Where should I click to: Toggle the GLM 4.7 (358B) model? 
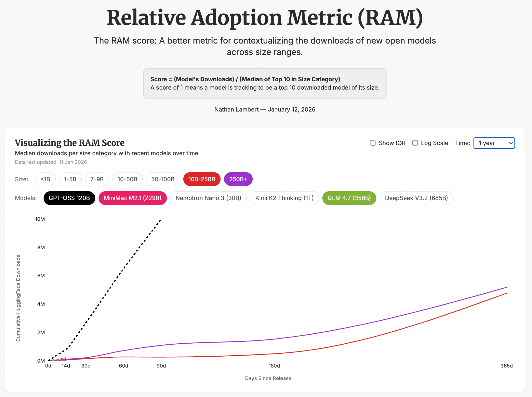pos(349,198)
